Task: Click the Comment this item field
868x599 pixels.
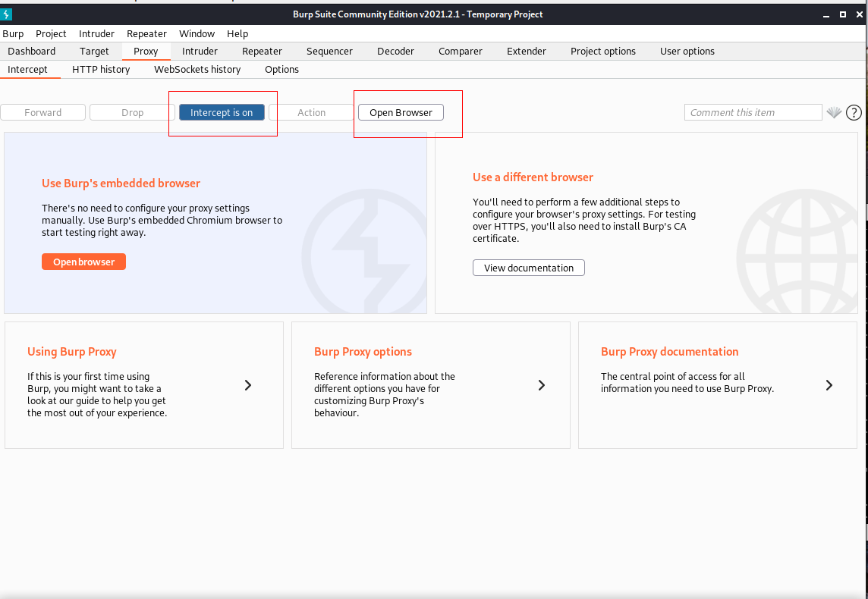Action: click(x=753, y=112)
